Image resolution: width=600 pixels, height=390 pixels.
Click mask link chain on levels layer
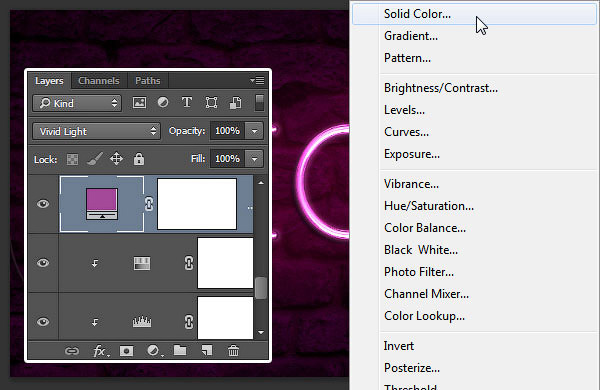189,322
